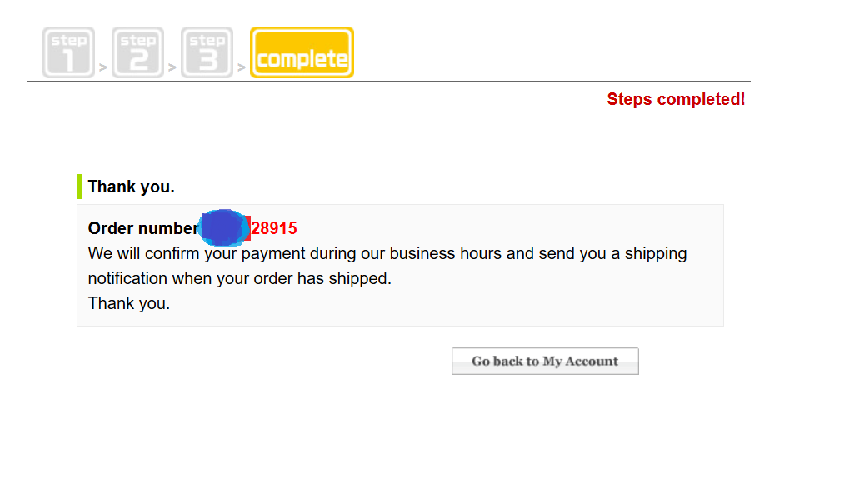Go back to My Account
This screenshot has width=844, height=504.
545,361
